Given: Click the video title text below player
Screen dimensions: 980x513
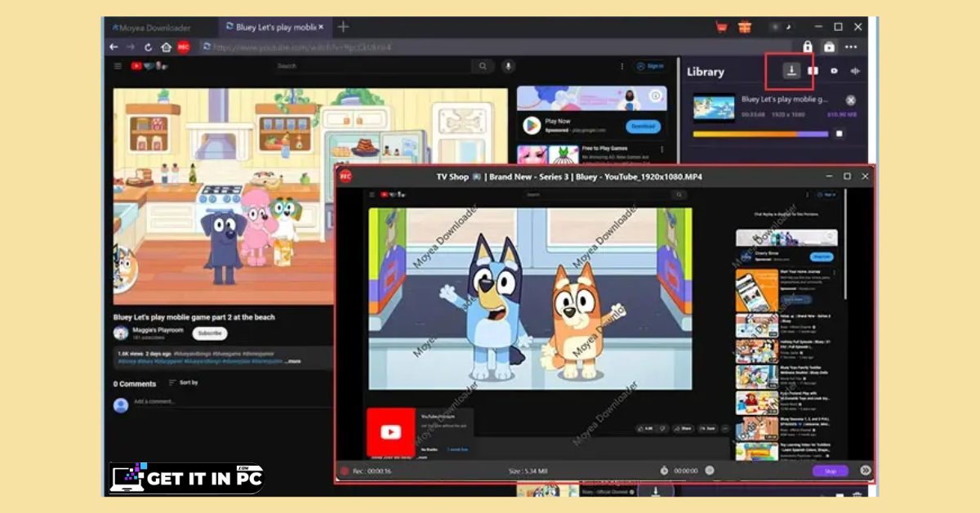Looking at the screenshot, I should click(194, 317).
